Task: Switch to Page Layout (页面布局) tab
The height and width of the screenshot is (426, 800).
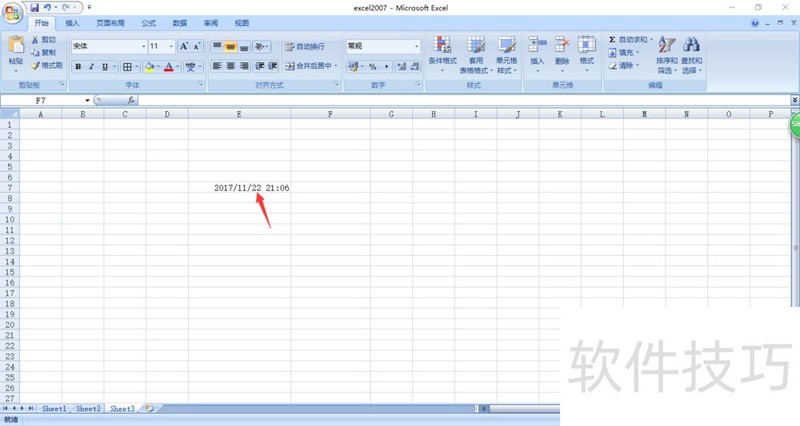Action: click(x=111, y=23)
